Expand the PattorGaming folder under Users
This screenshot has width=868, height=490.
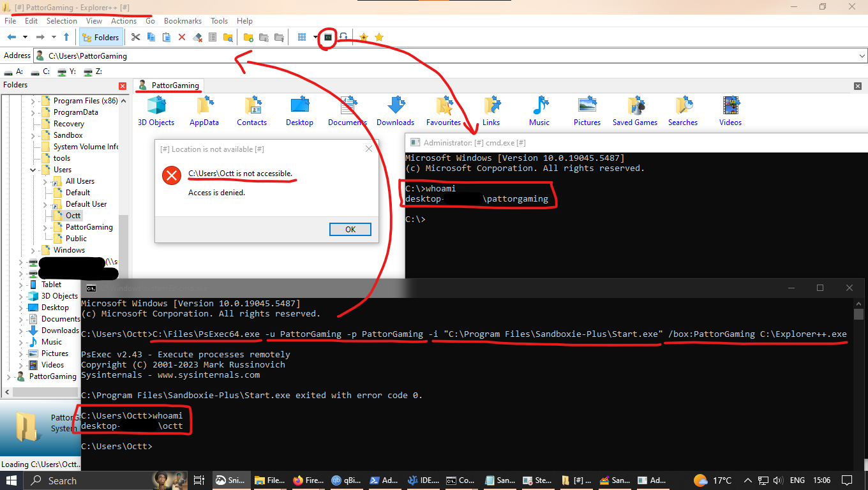pyautogui.click(x=45, y=227)
